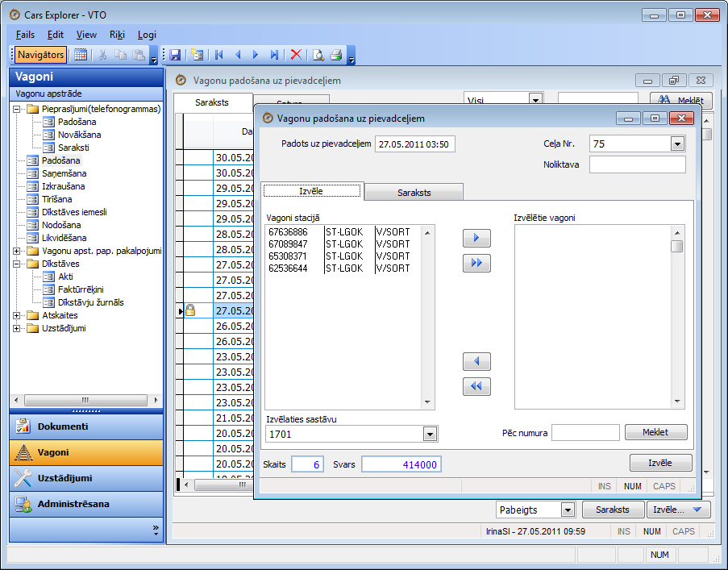Move selected wagon right with single arrow

point(476,239)
